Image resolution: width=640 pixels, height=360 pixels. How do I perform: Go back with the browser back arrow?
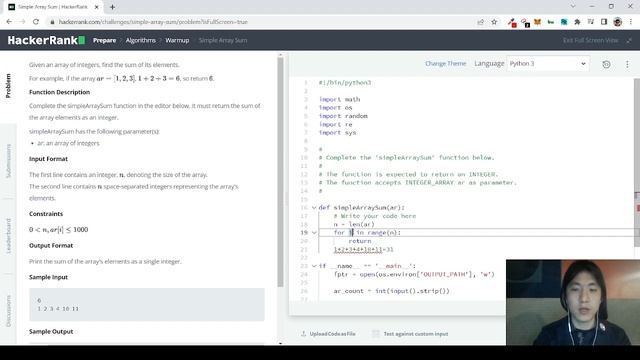(x=9, y=22)
